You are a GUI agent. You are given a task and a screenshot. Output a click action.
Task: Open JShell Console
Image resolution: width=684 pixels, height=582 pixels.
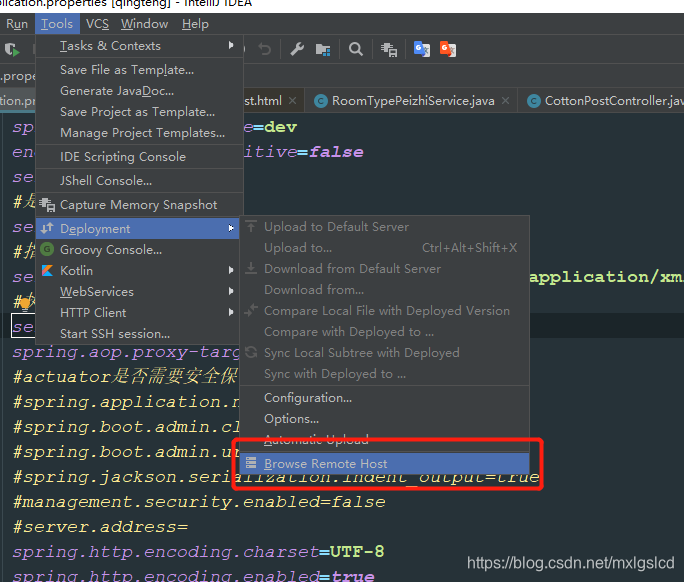139,181
